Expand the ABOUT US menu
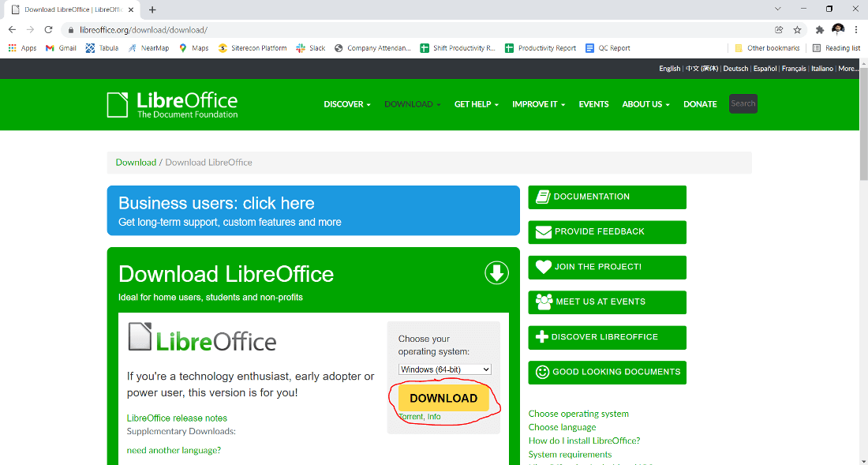Image resolution: width=868 pixels, height=465 pixels. (645, 104)
